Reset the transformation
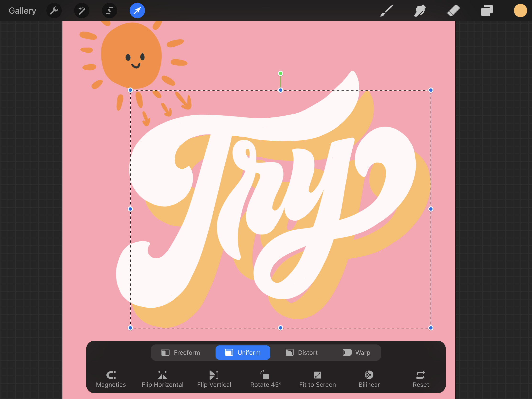Screen dimensions: 532x399 [421, 379]
